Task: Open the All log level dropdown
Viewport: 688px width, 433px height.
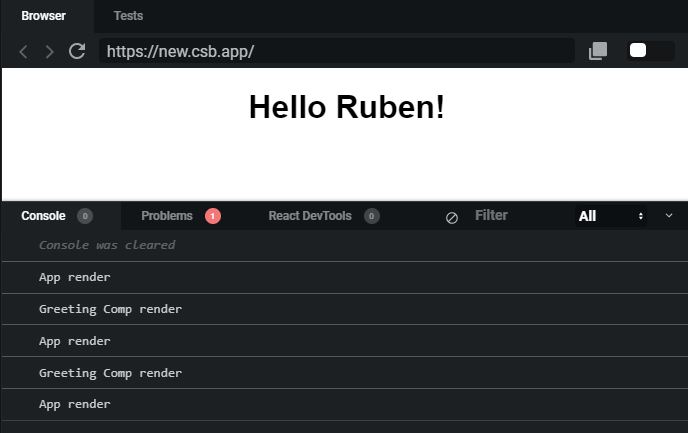Action: pos(611,216)
